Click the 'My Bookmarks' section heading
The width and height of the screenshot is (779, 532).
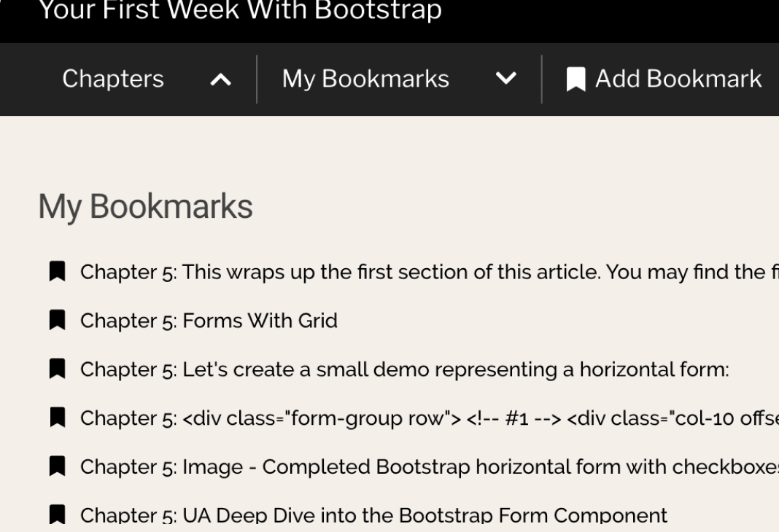[145, 206]
